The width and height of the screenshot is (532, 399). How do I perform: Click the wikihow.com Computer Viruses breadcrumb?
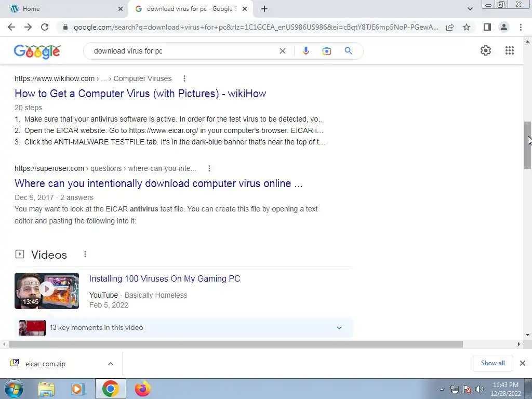coord(93,78)
